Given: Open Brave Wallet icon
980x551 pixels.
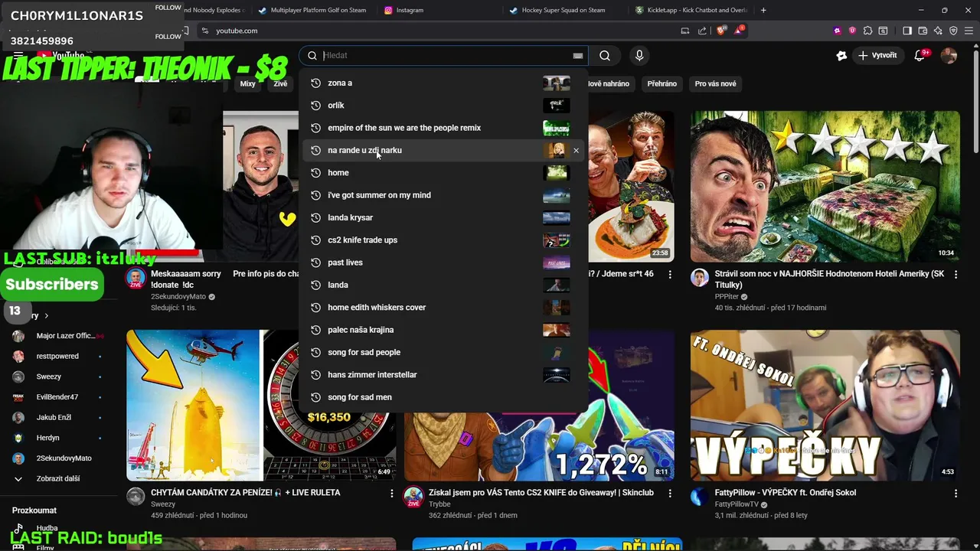Looking at the screenshot, I should point(923,31).
